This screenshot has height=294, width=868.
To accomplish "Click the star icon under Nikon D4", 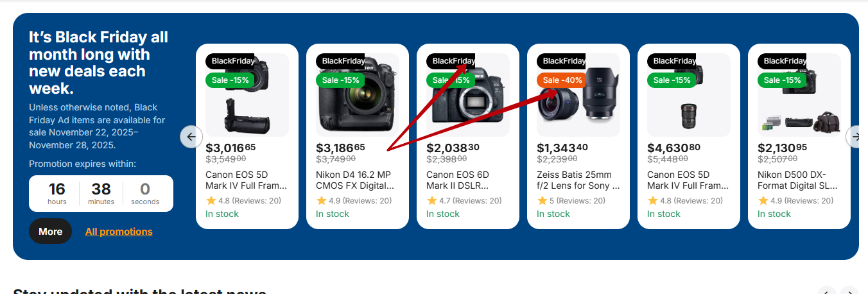I will [x=322, y=201].
